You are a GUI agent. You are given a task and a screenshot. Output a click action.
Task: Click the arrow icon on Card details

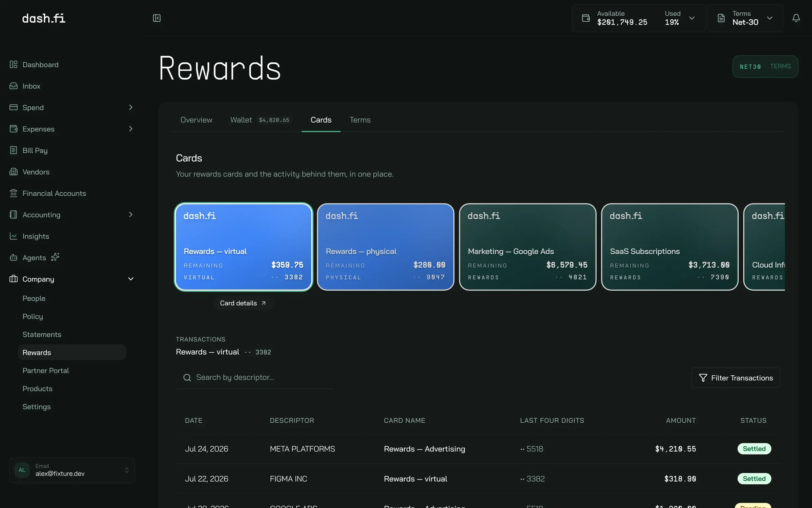(264, 303)
